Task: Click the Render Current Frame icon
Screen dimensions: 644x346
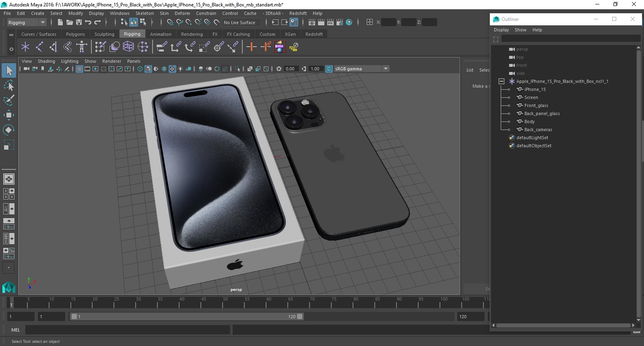Action: tap(321, 23)
